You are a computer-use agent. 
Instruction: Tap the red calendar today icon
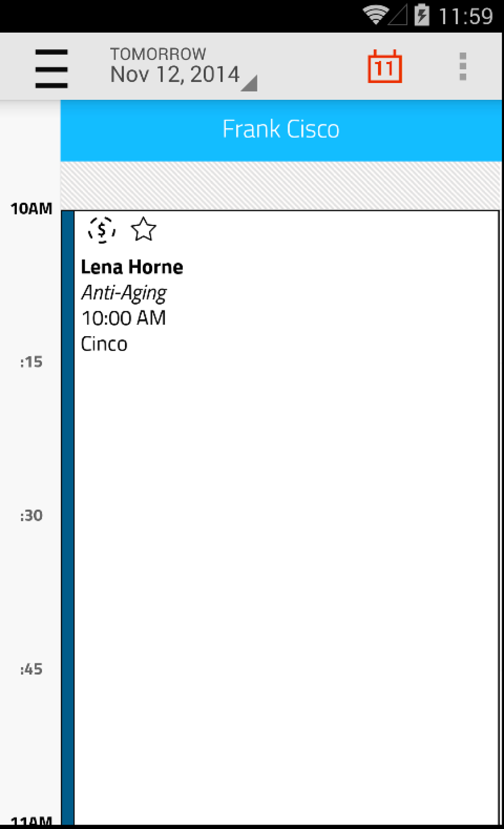coord(384,67)
